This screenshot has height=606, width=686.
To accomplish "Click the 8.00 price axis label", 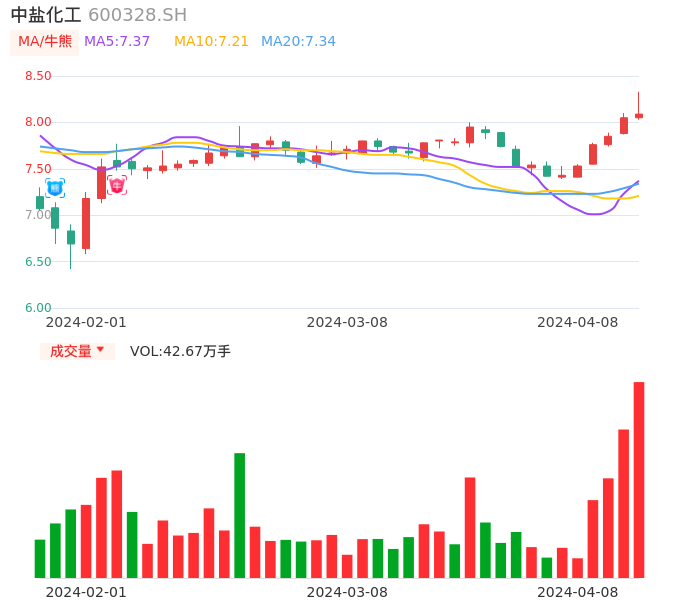I will [38, 122].
